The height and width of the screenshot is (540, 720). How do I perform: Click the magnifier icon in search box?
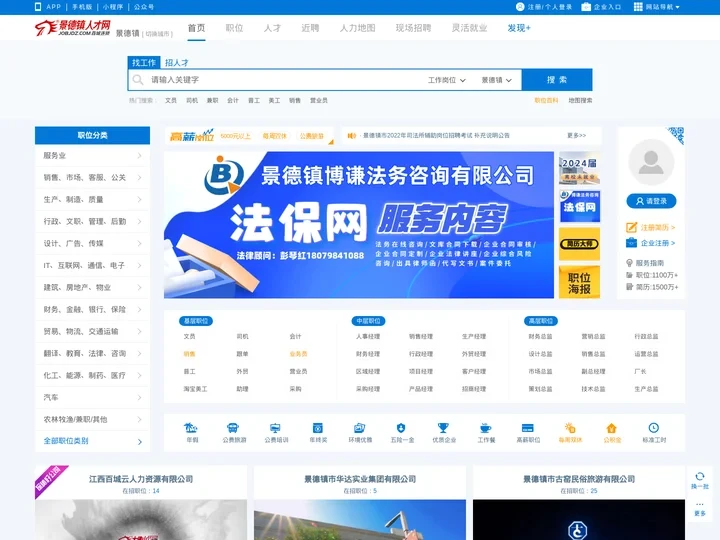pos(138,80)
